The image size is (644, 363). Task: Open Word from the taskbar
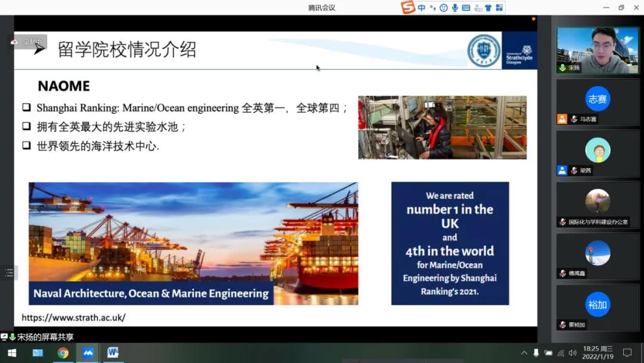click(113, 353)
